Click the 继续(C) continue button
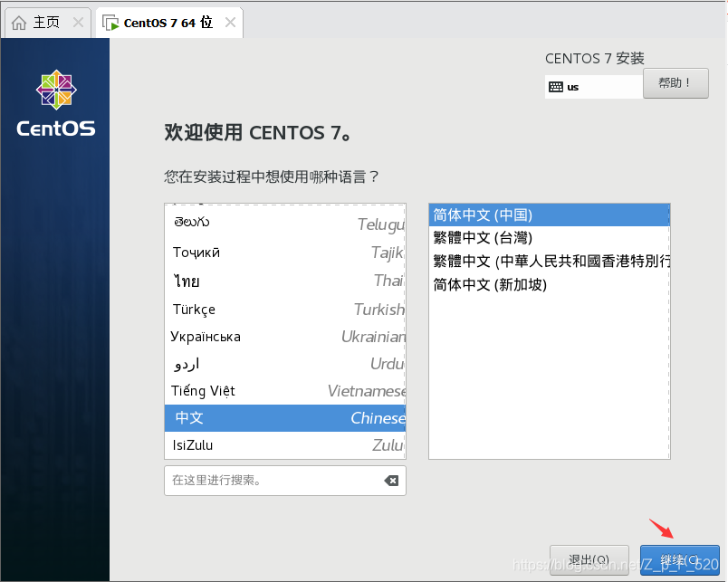Viewport: 728px width, 582px height. coord(680,559)
